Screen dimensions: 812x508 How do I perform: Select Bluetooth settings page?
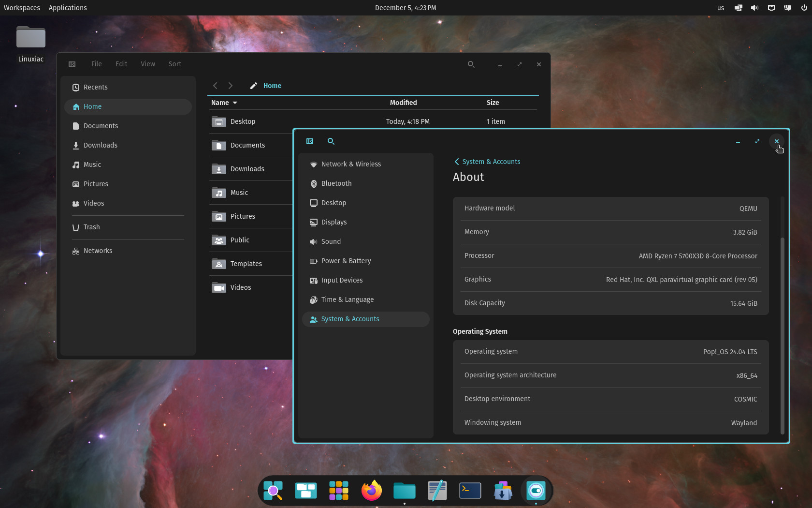click(x=366, y=183)
